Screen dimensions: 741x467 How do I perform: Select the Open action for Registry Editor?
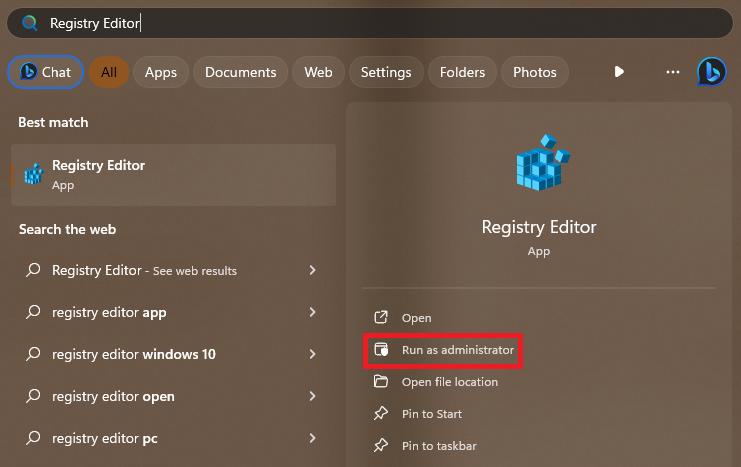416,318
